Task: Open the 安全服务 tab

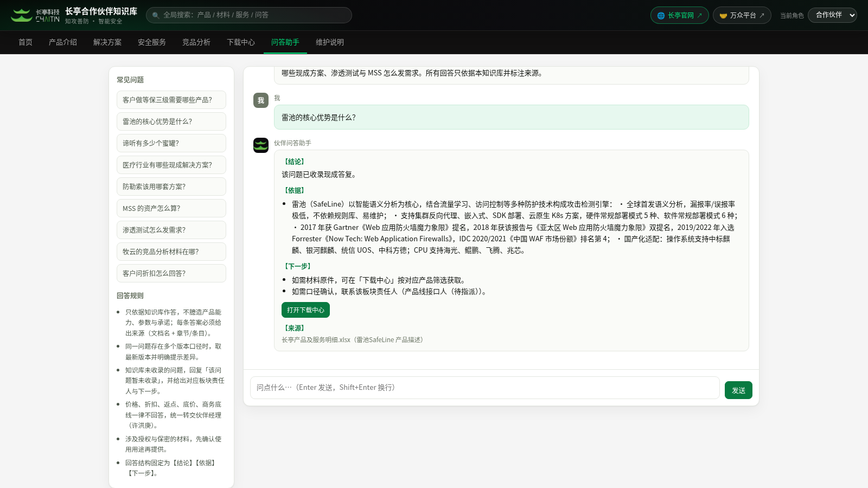Action: click(152, 42)
